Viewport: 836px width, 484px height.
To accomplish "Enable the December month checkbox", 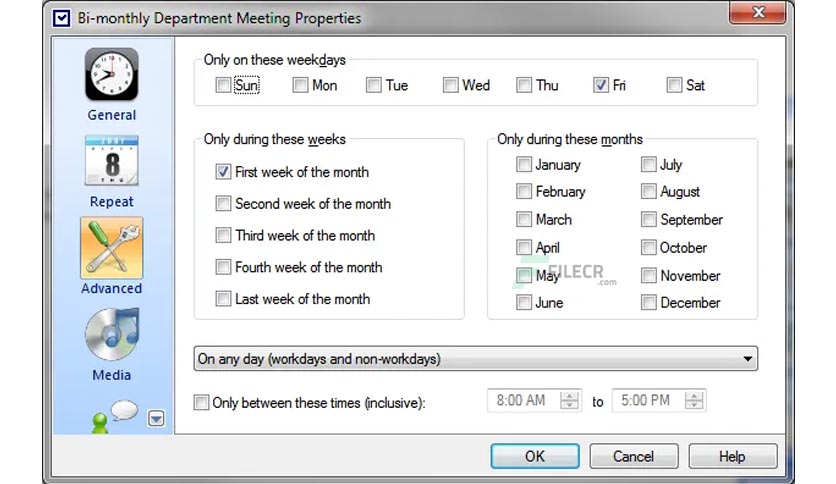I will (x=648, y=302).
